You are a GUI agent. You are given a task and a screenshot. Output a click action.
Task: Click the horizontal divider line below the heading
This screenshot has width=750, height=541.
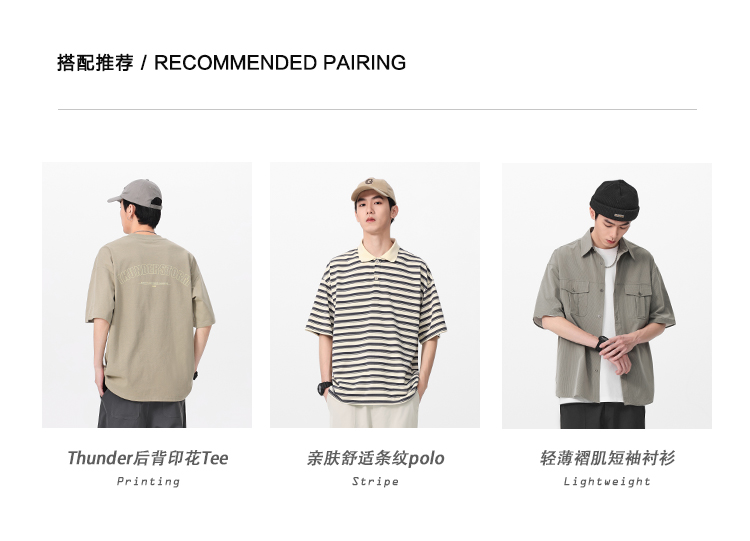tap(377, 110)
